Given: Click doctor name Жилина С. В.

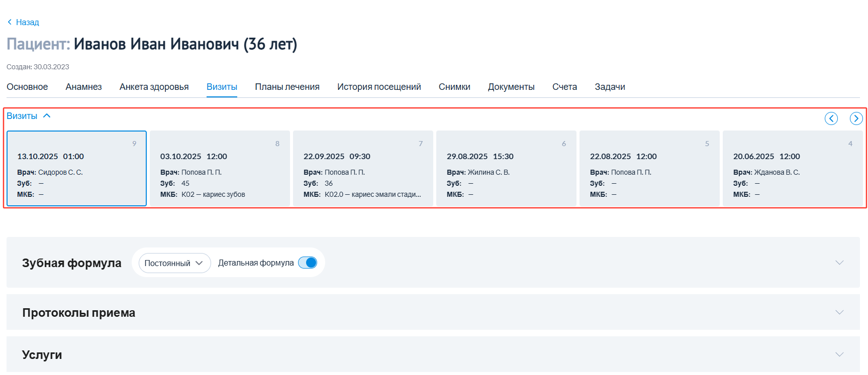Looking at the screenshot, I should pyautogui.click(x=489, y=172).
